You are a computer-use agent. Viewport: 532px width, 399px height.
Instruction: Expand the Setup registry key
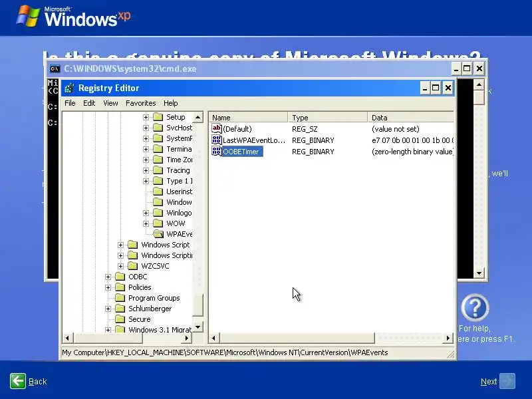(146, 118)
